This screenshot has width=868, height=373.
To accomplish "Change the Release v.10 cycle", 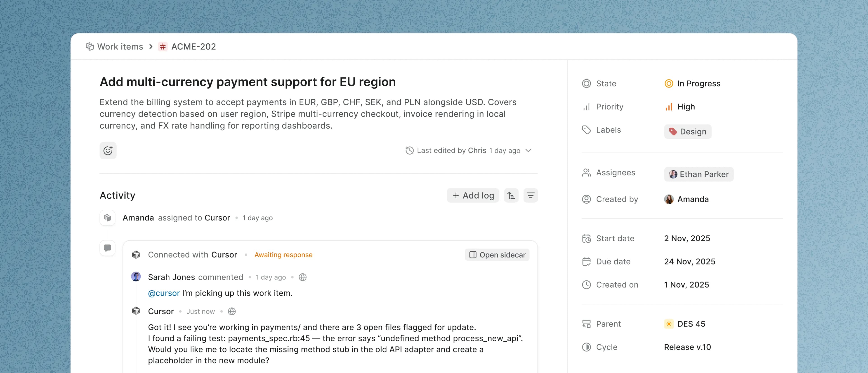I will click(x=687, y=347).
